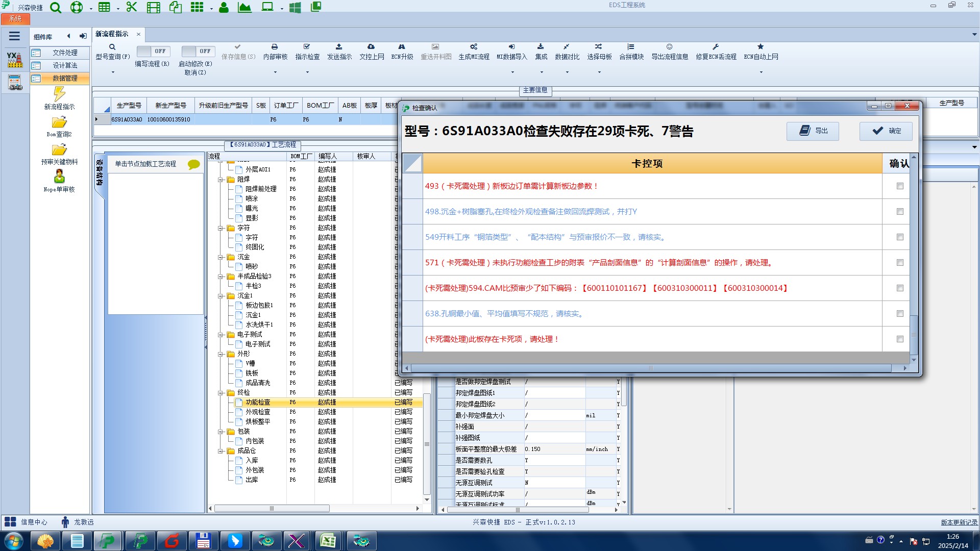Viewport: 980px width, 551px height.
Task: Collapse the 阻焊 tree folder
Action: [x=221, y=180]
